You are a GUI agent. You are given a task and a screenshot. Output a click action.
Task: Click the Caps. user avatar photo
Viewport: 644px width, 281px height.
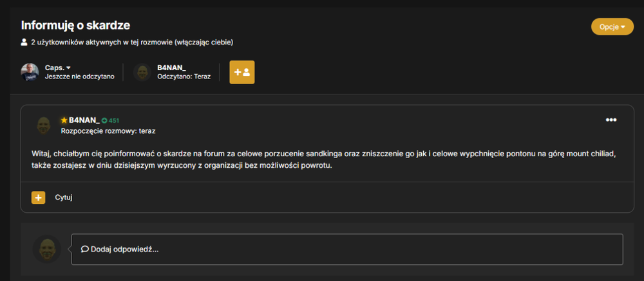tap(30, 72)
